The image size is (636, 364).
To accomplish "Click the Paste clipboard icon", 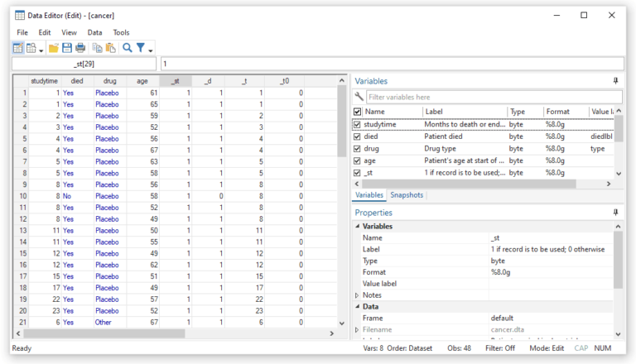I will [x=110, y=48].
